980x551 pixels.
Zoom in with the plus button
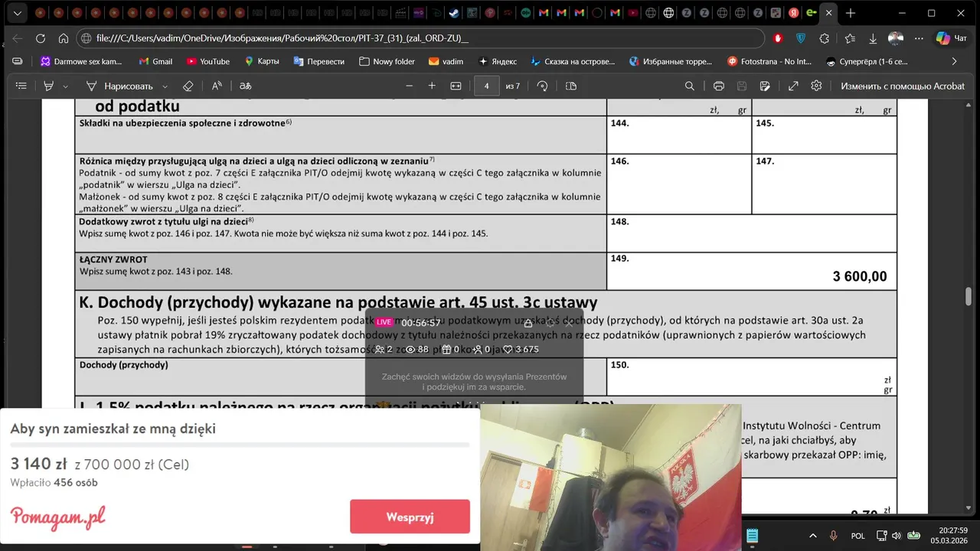[x=432, y=86]
